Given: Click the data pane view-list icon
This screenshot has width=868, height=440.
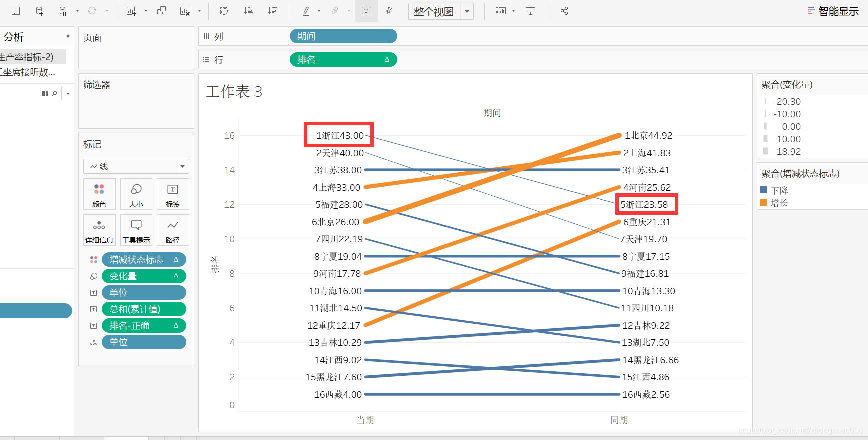Looking at the screenshot, I should (45, 93).
